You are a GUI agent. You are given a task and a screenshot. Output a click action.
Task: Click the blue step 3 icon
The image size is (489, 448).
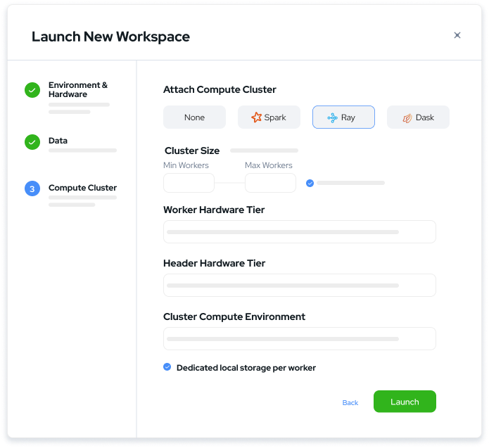click(x=32, y=188)
